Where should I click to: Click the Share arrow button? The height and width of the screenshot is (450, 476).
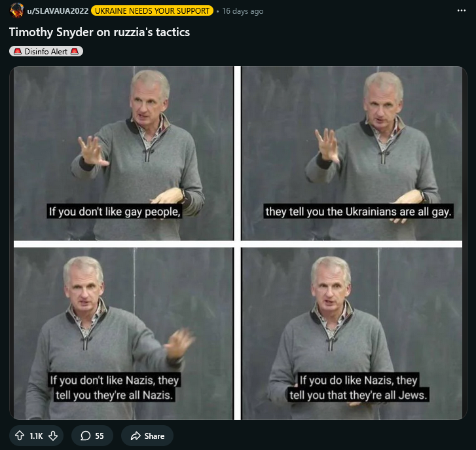coord(147,436)
